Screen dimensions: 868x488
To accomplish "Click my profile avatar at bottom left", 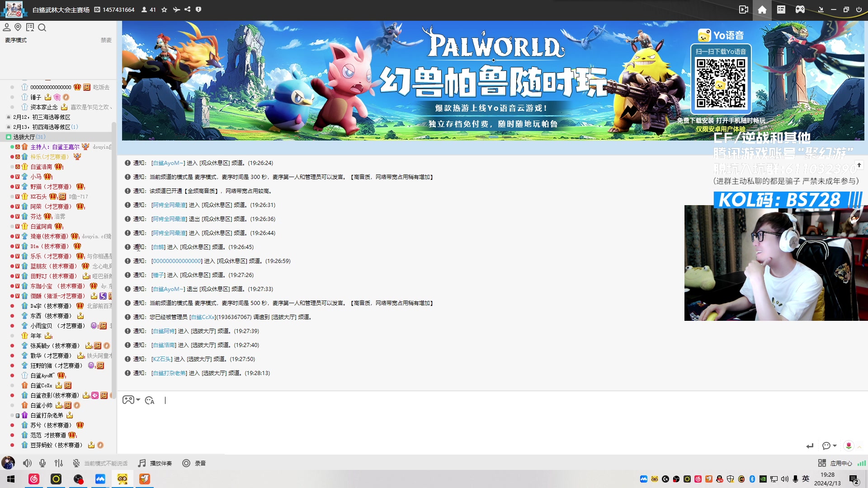I will coord(8,463).
